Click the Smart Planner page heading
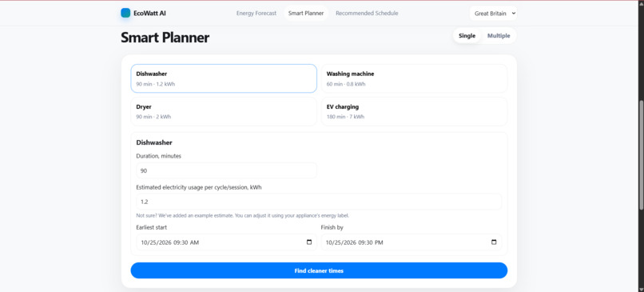The width and height of the screenshot is (644, 292). [165, 38]
